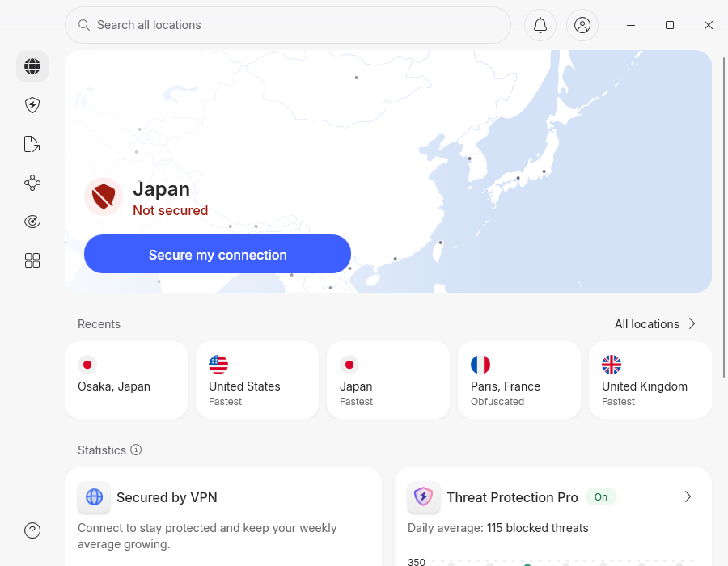Open Meshnet icon in sidebar
728x566 pixels.
click(x=32, y=183)
